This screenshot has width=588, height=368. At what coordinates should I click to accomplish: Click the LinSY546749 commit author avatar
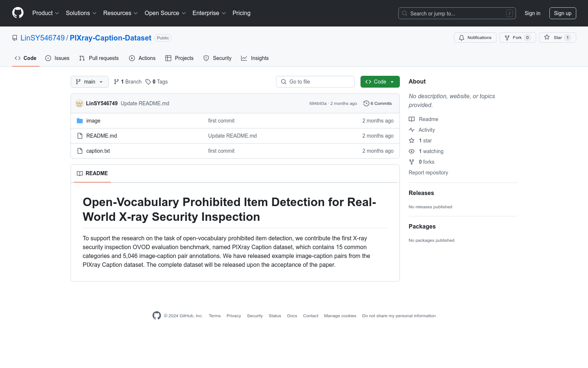pos(79,103)
